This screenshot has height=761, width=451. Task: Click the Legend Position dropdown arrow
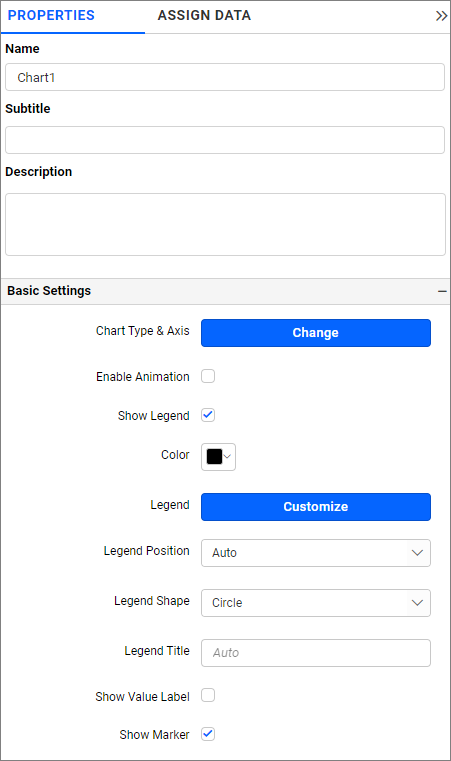(x=417, y=553)
